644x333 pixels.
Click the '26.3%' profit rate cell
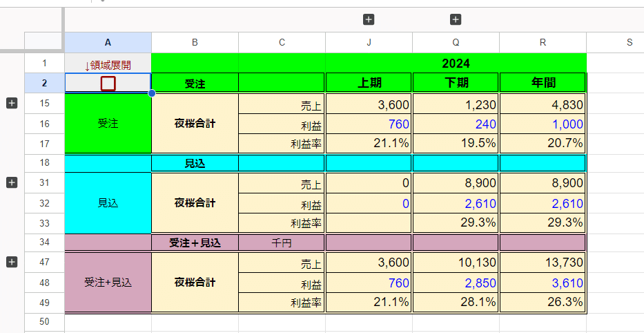[x=543, y=302]
